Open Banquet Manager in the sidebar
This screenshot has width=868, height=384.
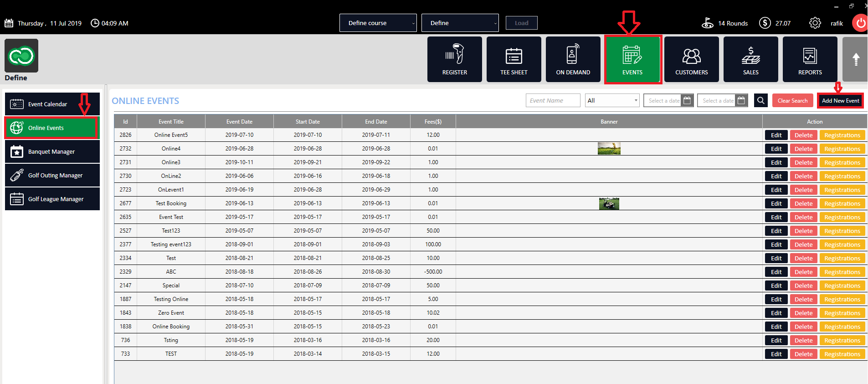click(52, 151)
